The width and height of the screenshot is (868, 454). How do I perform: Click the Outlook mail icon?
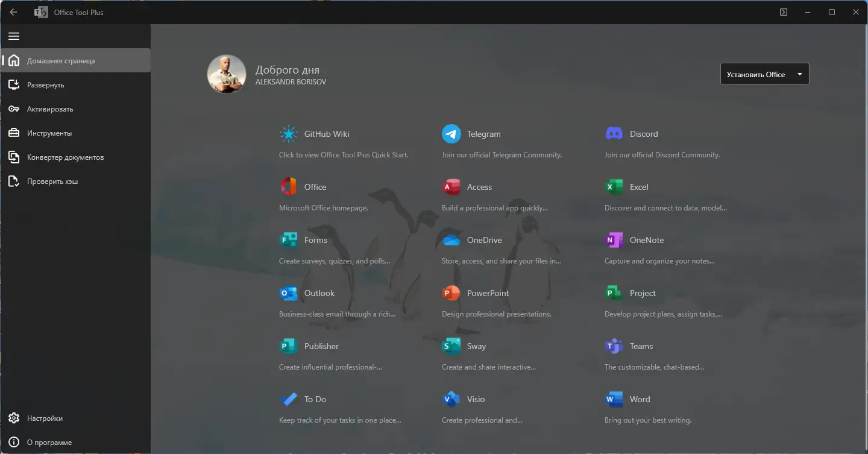click(x=289, y=293)
